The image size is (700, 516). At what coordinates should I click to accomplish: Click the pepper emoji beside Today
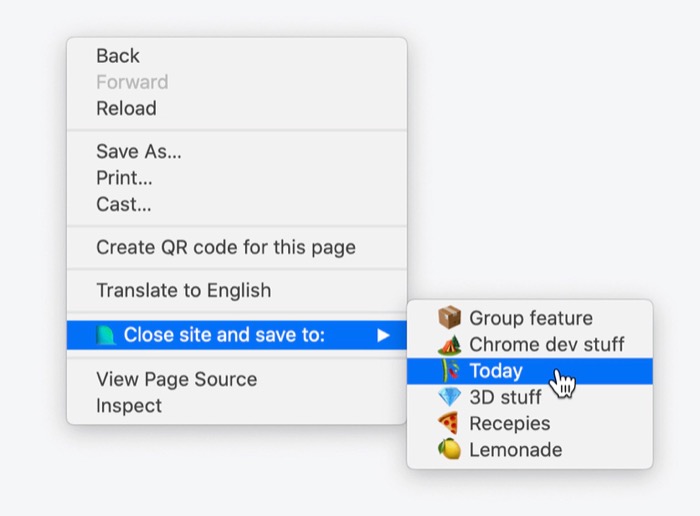click(450, 370)
